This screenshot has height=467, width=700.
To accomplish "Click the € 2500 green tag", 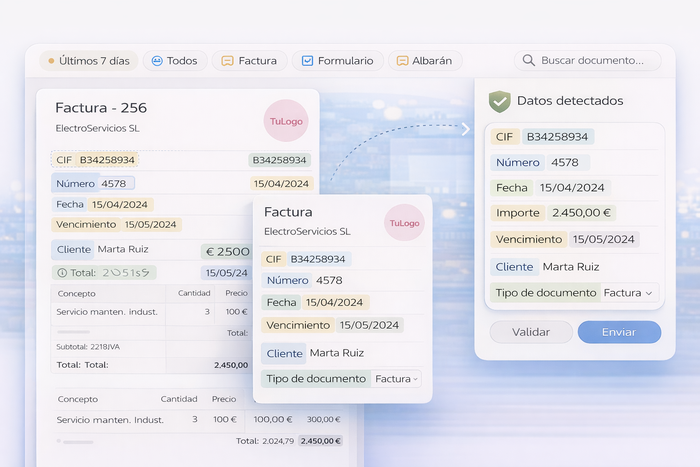I will pyautogui.click(x=227, y=252).
